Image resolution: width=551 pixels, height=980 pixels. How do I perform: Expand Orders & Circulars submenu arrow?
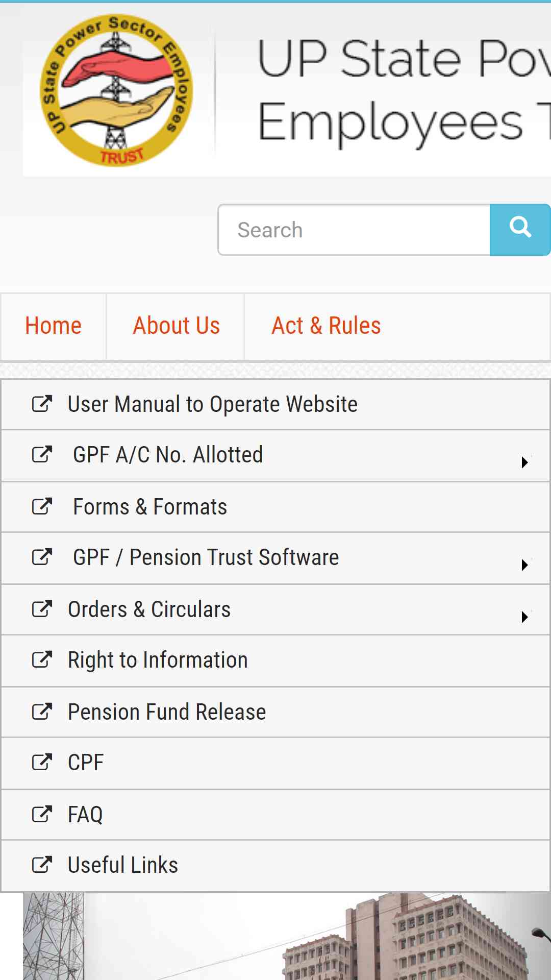click(x=524, y=617)
